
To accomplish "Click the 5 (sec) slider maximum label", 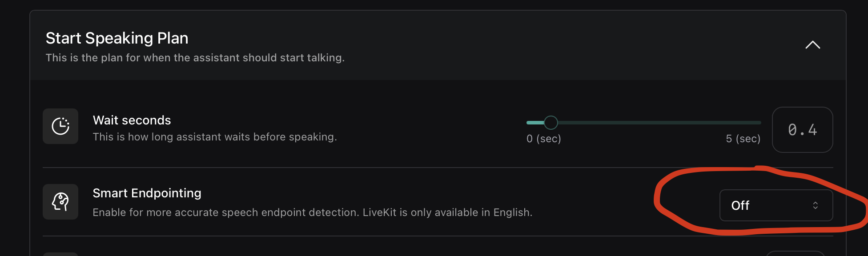I will coord(743,139).
